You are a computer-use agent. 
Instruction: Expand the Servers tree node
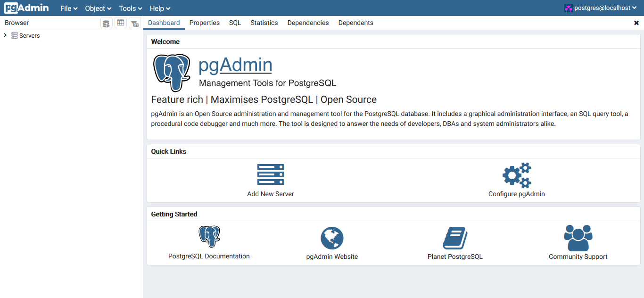coord(5,35)
